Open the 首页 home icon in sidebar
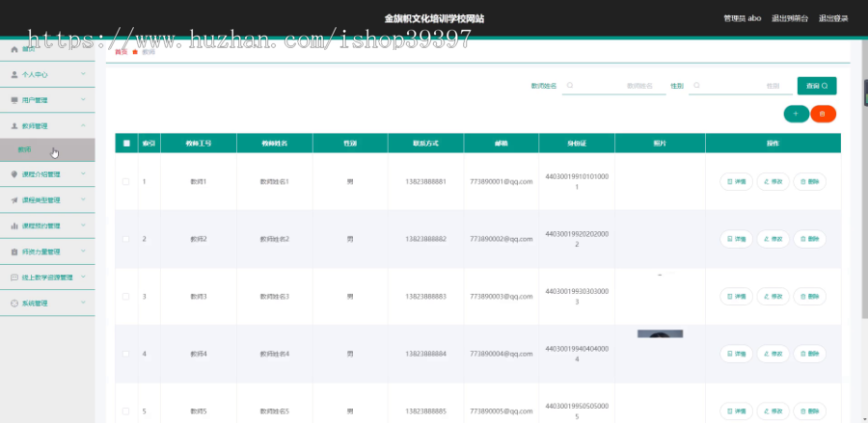 14,50
